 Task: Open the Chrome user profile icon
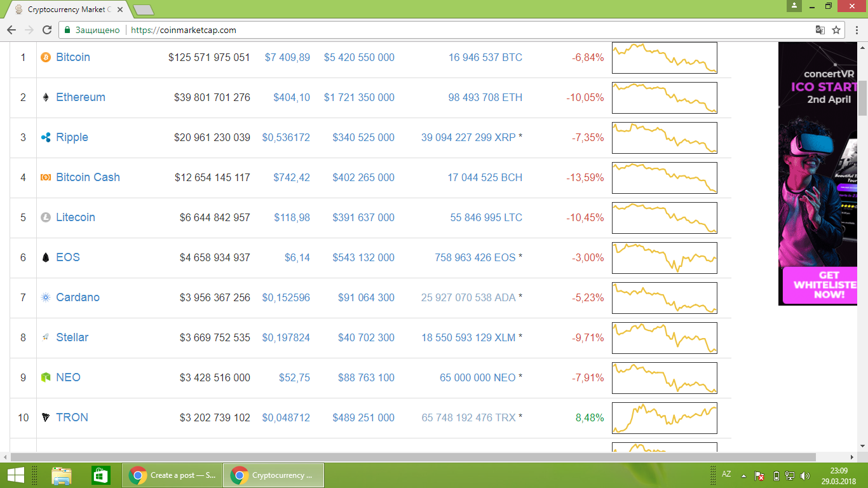(x=794, y=6)
